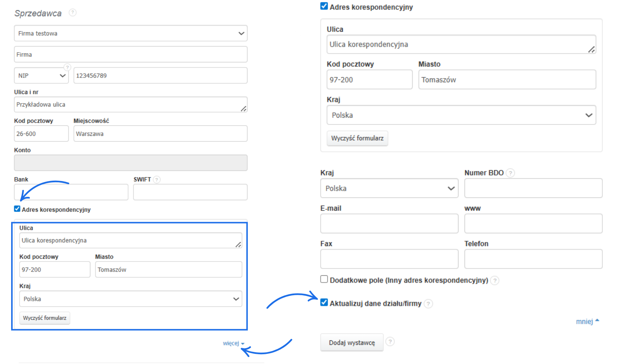Viewport: 622px width, 364px height.
Task: Click help icon beside Dodaj wystawcę button
Action: [x=390, y=342]
